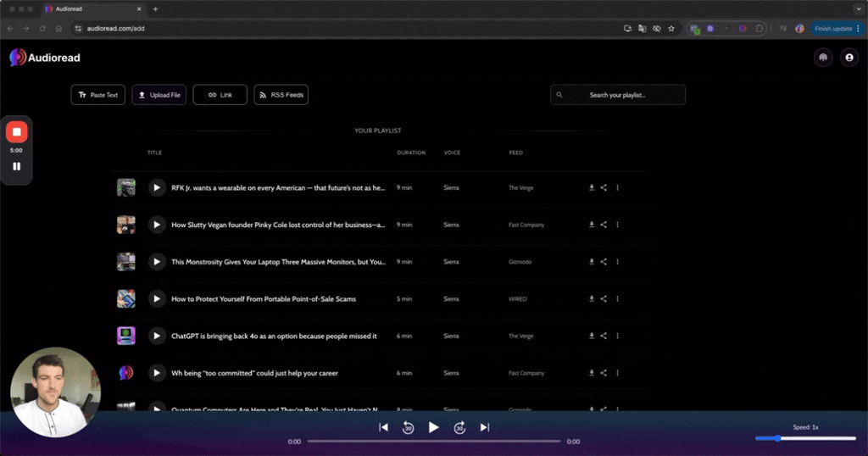Image resolution: width=868 pixels, height=456 pixels.
Task: Play How to Protect Yourself article
Action: click(157, 299)
